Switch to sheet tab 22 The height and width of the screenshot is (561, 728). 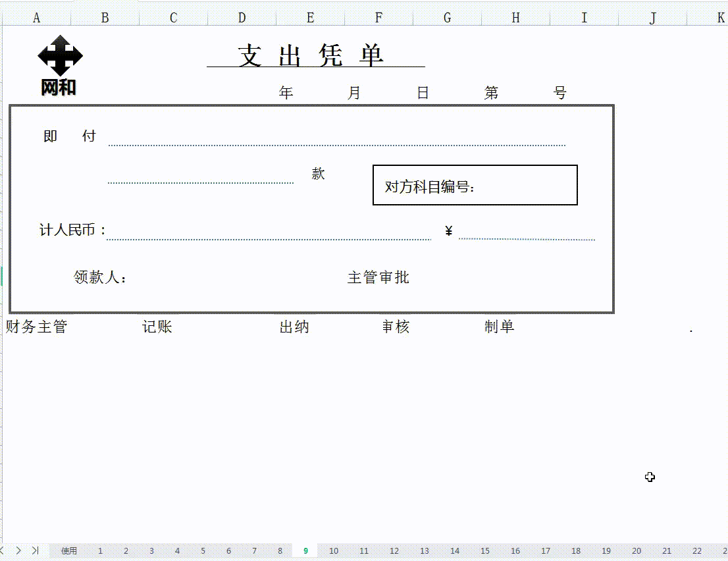pos(696,550)
